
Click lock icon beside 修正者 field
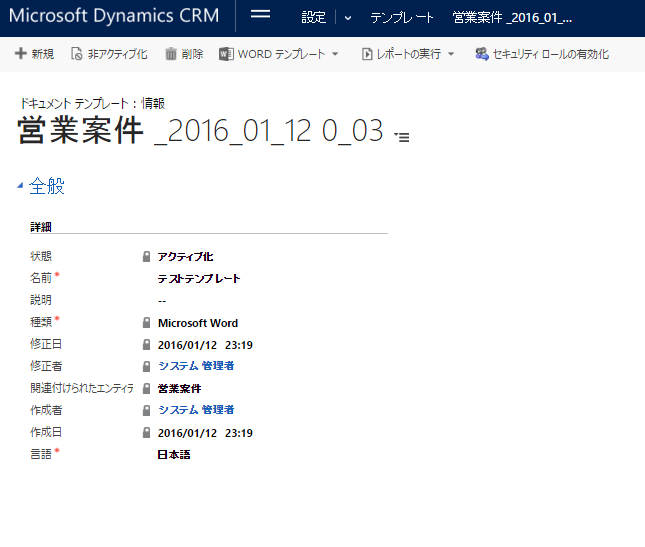pos(146,366)
